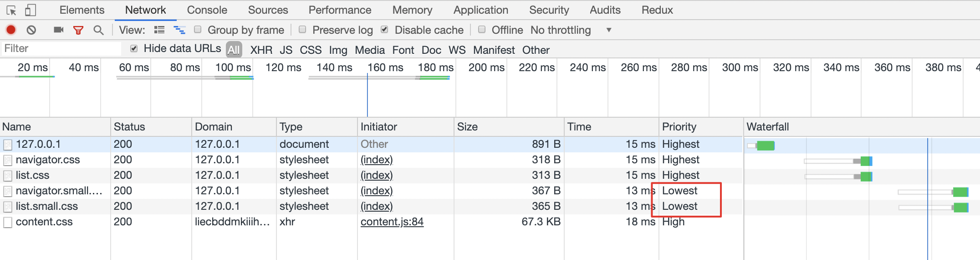Open the (index) initiator link for list.css

pos(377,176)
